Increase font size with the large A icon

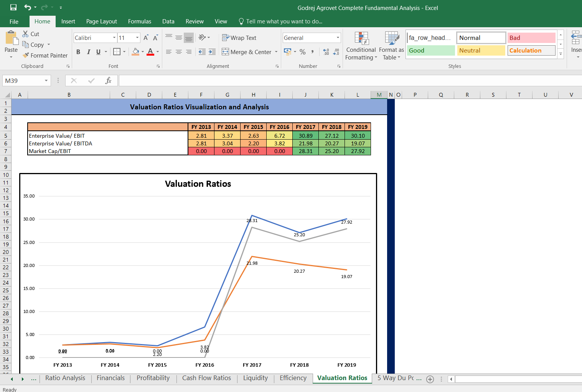pos(146,38)
